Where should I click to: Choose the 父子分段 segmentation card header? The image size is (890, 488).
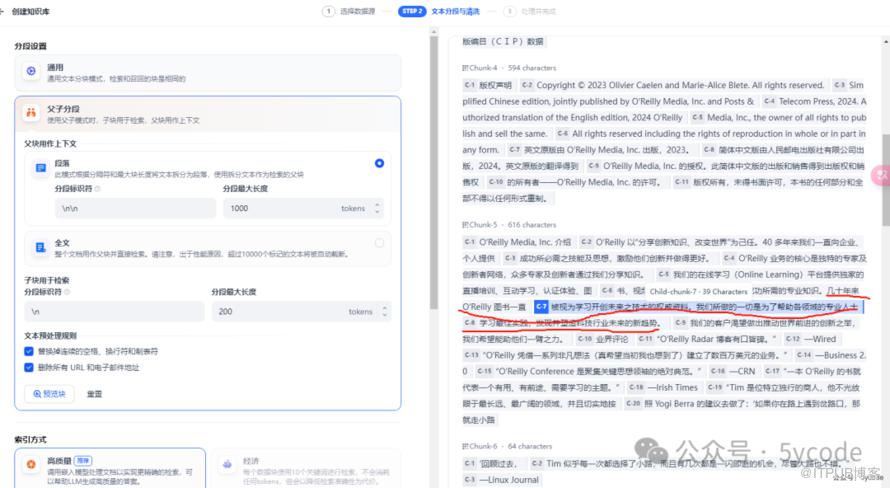click(x=208, y=113)
